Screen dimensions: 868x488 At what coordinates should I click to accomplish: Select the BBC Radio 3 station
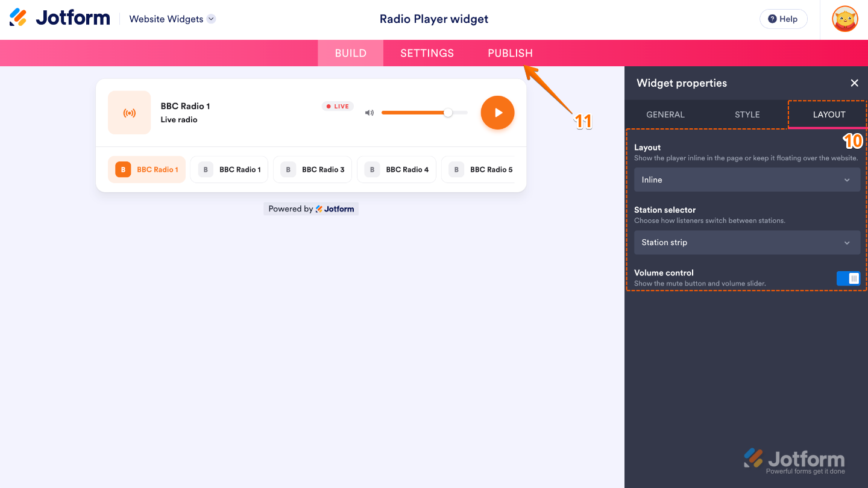pos(312,170)
